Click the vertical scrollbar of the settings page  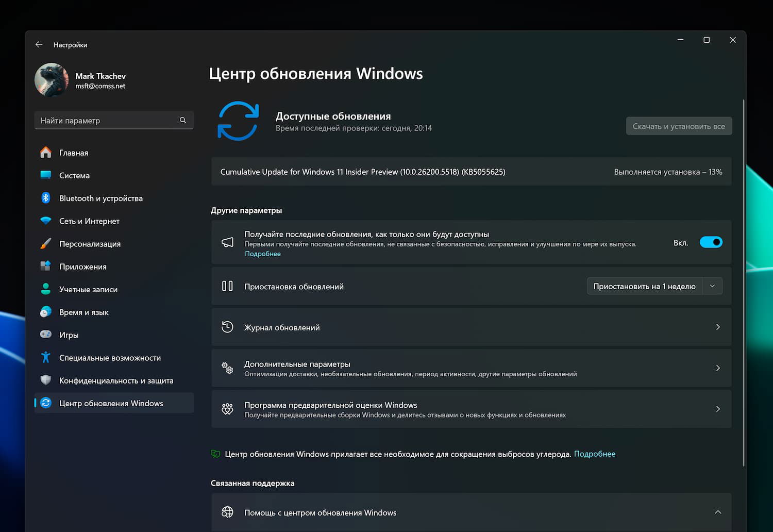[744, 284]
